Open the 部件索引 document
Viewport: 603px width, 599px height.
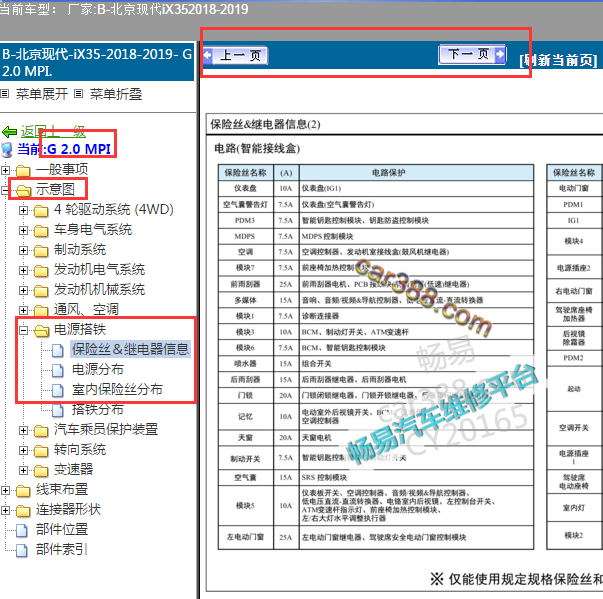pos(62,549)
